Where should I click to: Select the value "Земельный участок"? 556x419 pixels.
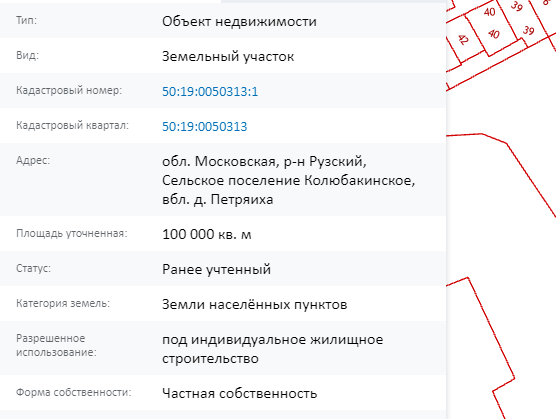coord(228,57)
